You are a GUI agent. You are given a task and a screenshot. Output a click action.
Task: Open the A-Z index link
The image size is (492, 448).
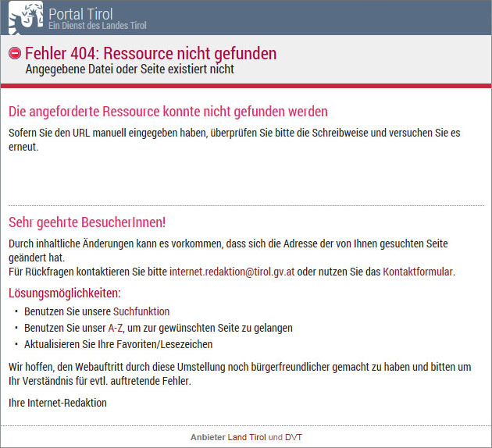pos(115,328)
